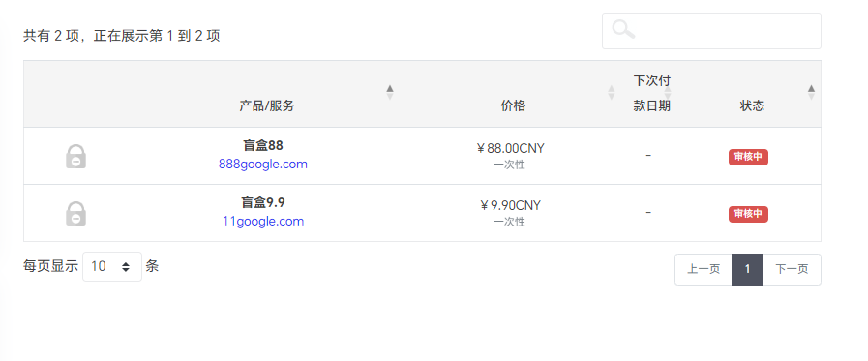Screen dimensions: 868x361
Task: Go to 下一页 next page
Action: point(792,270)
